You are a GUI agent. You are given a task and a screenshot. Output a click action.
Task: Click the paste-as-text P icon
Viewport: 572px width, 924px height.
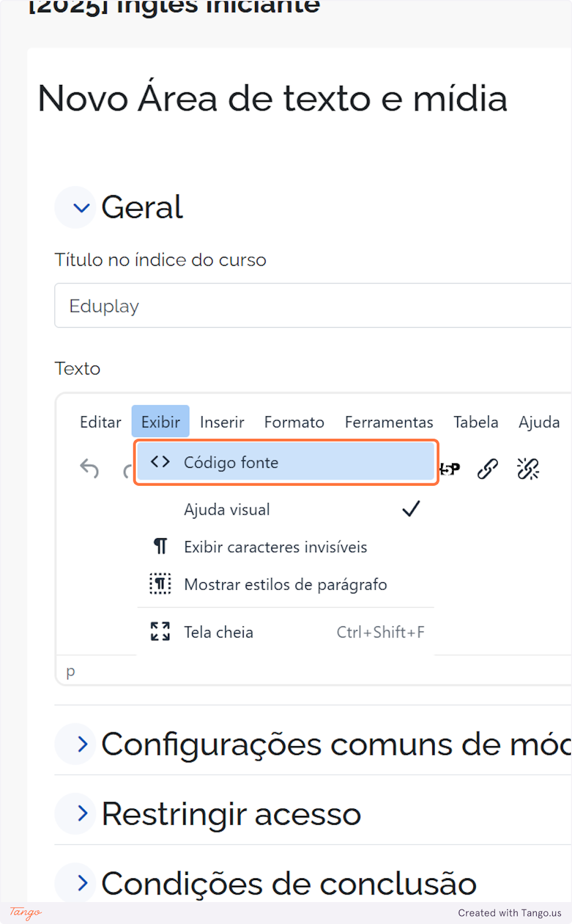(450, 469)
